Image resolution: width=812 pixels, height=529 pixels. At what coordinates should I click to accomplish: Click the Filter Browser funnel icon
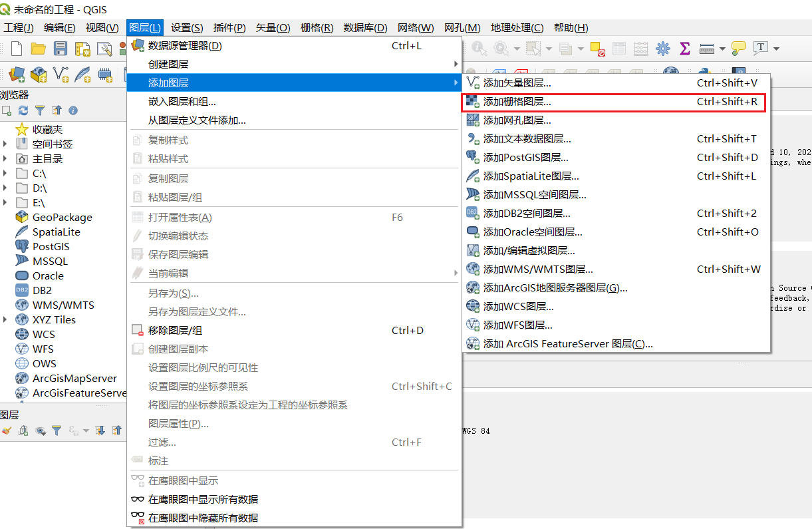click(40, 110)
